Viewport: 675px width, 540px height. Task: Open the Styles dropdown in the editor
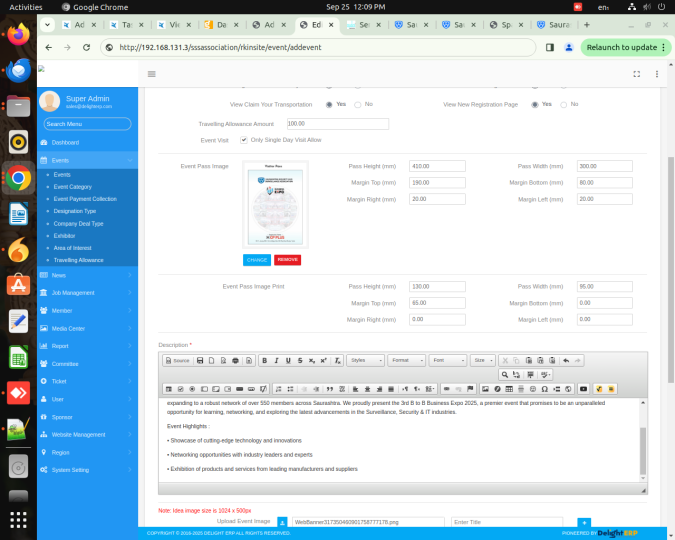tap(365, 360)
